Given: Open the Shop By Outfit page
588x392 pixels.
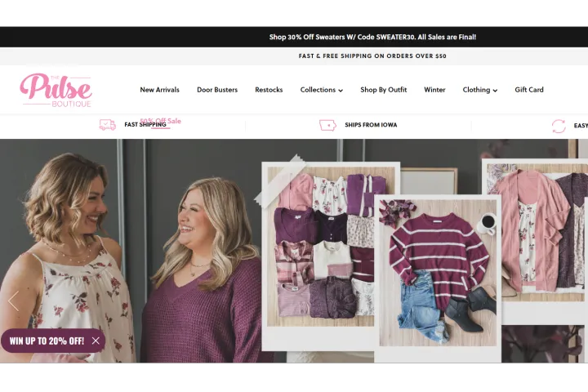Looking at the screenshot, I should tap(384, 90).
